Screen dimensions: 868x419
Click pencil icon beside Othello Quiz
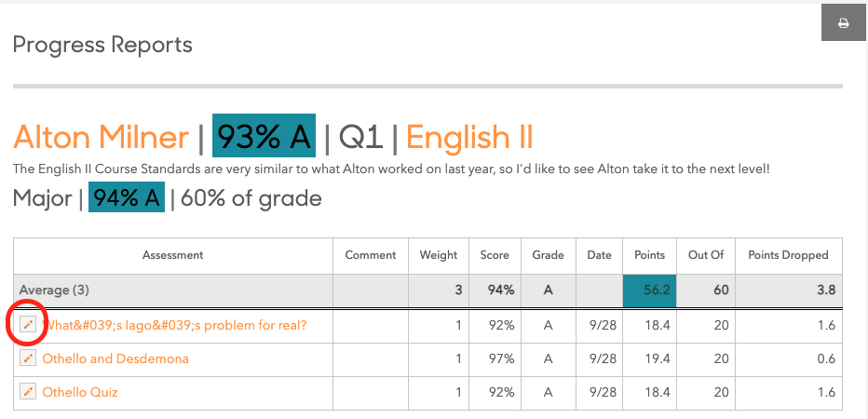28,392
